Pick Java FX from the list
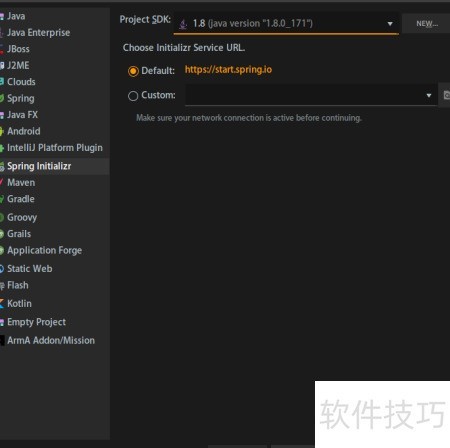The height and width of the screenshot is (448, 450). click(x=22, y=115)
